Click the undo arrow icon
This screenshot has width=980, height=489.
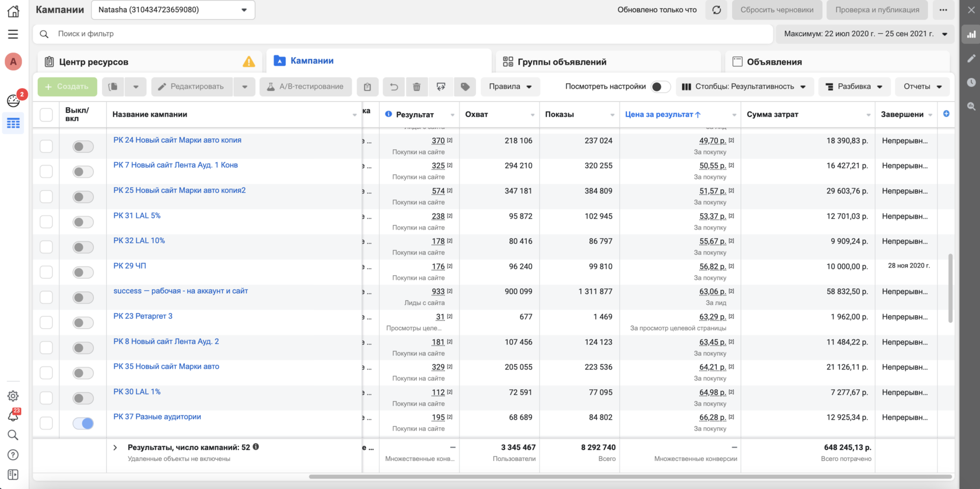point(394,87)
